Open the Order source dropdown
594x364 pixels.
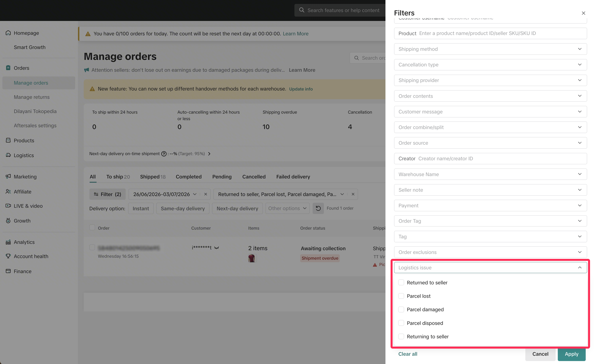tap(490, 143)
